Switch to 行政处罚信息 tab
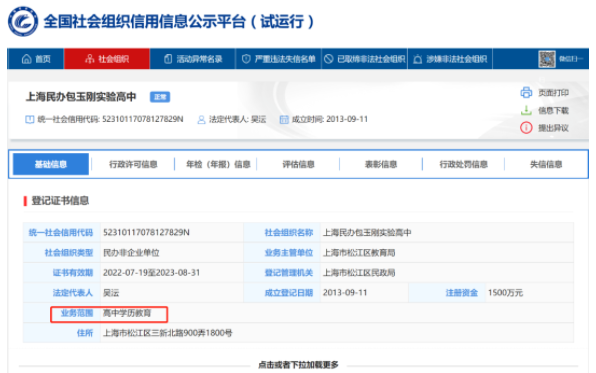Image resolution: width=596 pixels, height=373 pixels. [463, 164]
